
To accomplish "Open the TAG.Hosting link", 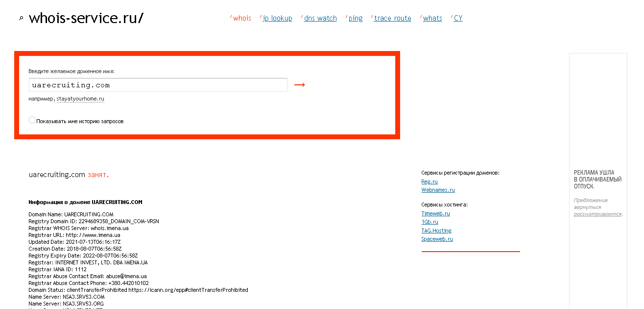I will coord(436,231).
